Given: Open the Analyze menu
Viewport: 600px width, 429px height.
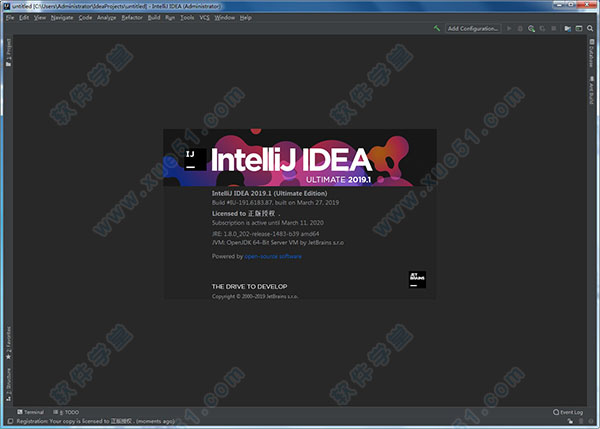Looking at the screenshot, I should click(106, 18).
